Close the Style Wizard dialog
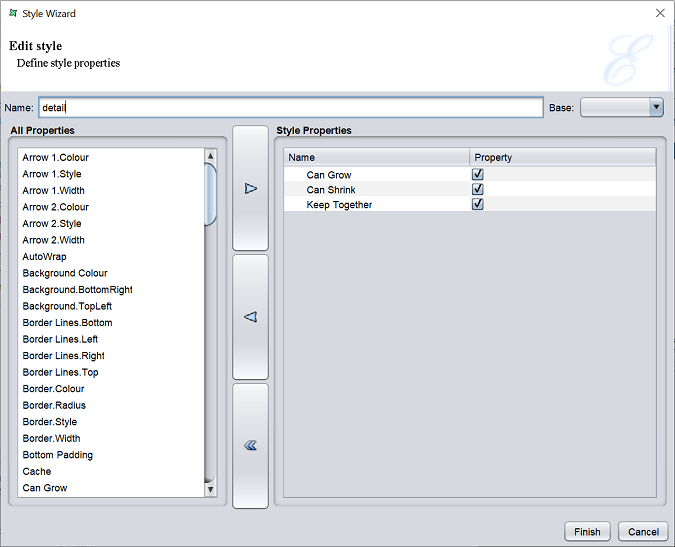The width and height of the screenshot is (675, 547). click(x=659, y=14)
